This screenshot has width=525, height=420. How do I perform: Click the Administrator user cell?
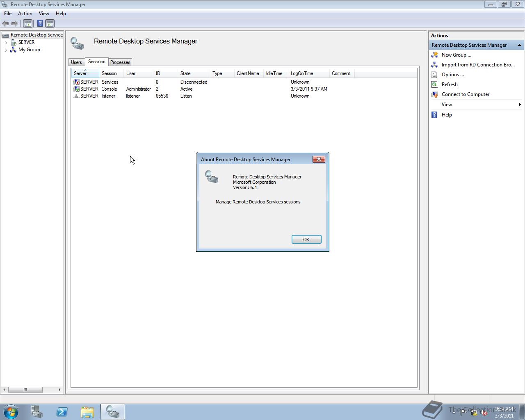pyautogui.click(x=138, y=89)
